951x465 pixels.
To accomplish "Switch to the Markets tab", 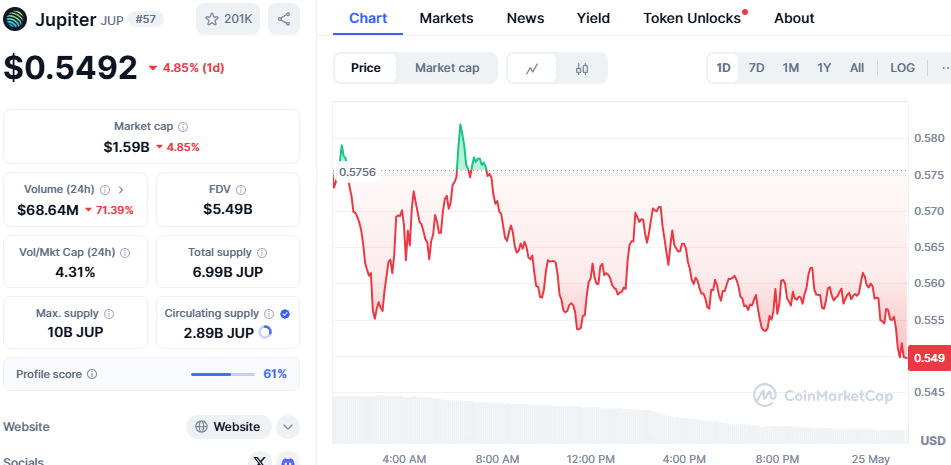I will coord(446,18).
